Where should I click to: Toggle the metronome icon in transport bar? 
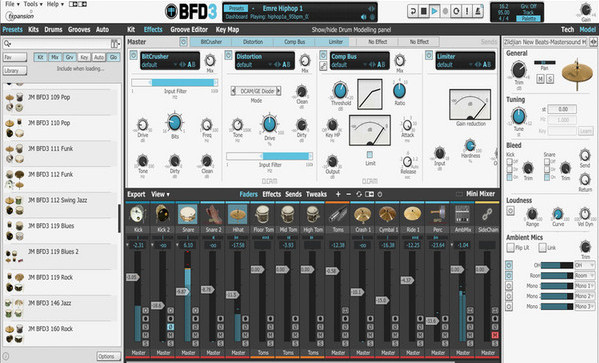click(x=478, y=11)
